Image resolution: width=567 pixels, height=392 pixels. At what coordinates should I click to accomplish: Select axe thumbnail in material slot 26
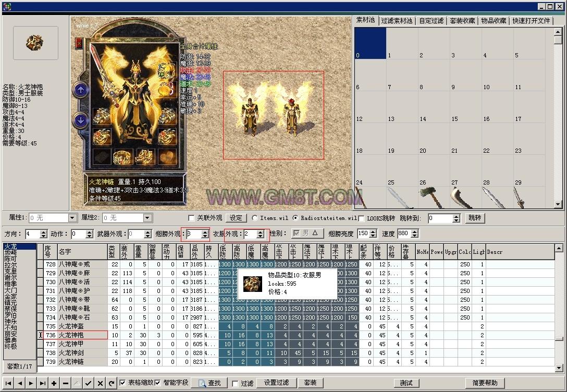430,197
